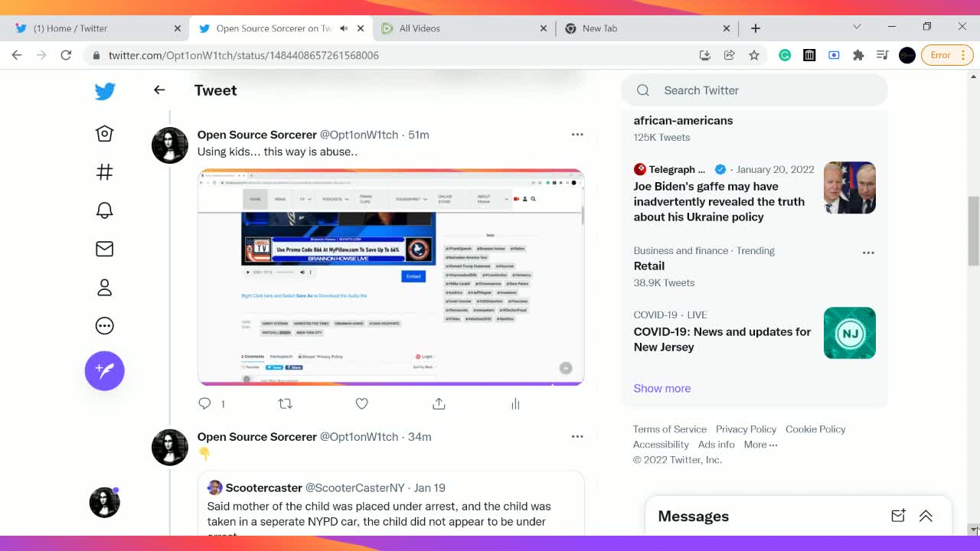Bookmark this page with star icon
This screenshot has width=980, height=551.
[754, 55]
